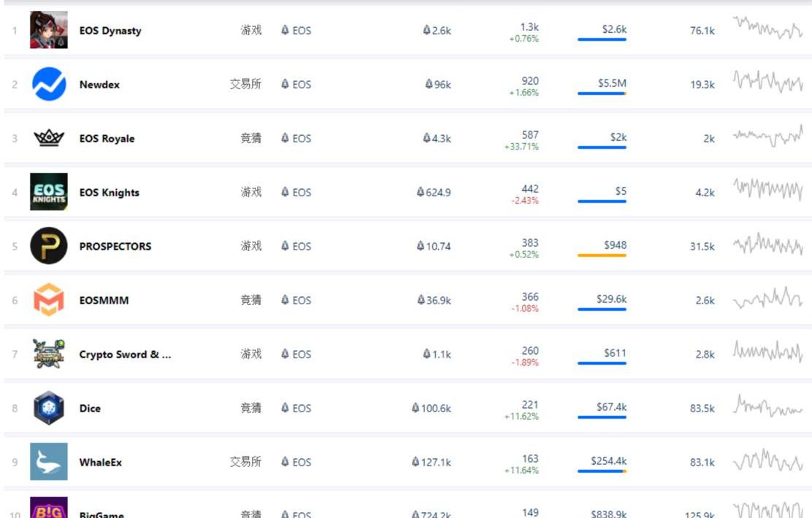The width and height of the screenshot is (812, 518).
Task: Click the PROSPECTORS gold P logo
Action: tap(49, 246)
